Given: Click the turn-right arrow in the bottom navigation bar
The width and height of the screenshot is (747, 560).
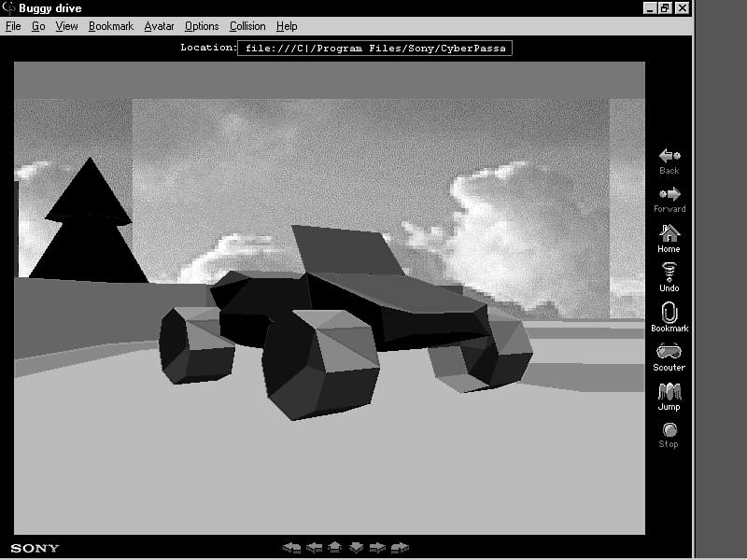Looking at the screenshot, I should coord(400,547).
